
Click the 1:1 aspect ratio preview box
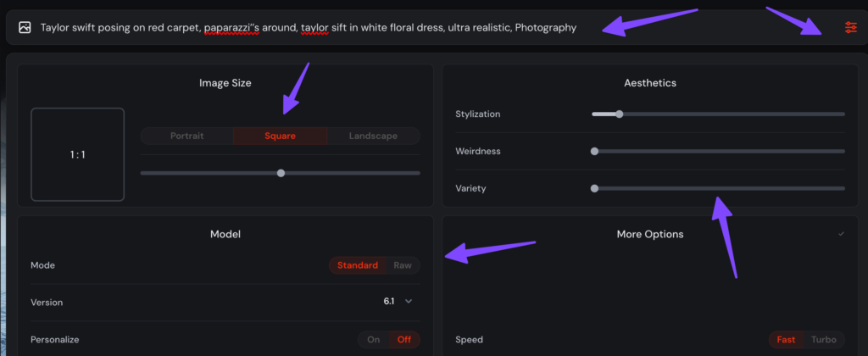click(77, 154)
